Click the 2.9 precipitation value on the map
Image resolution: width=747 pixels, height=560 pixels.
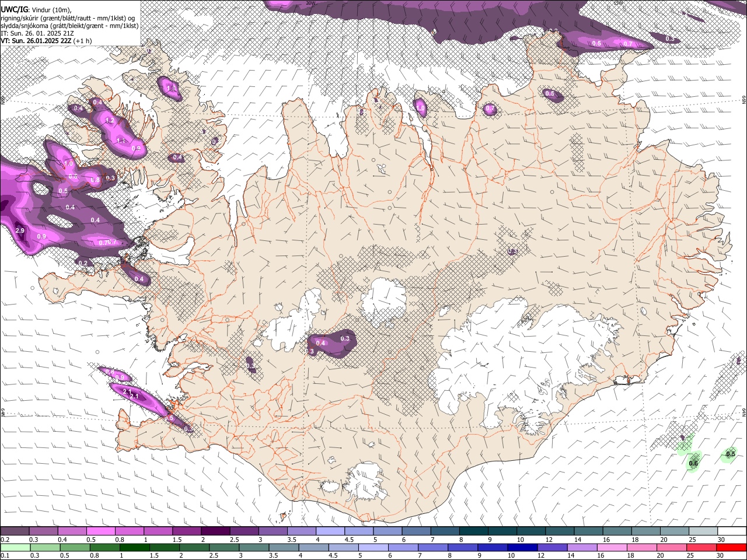tap(20, 231)
